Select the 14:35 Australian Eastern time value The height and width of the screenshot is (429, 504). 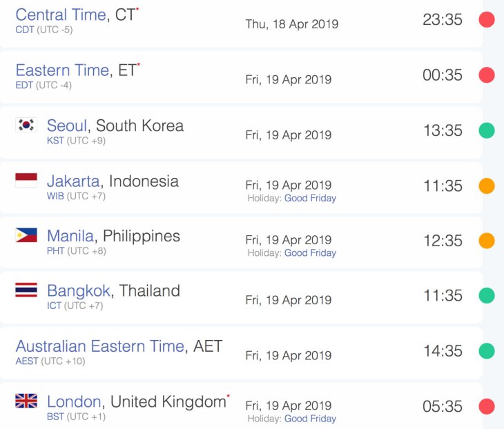[443, 351]
